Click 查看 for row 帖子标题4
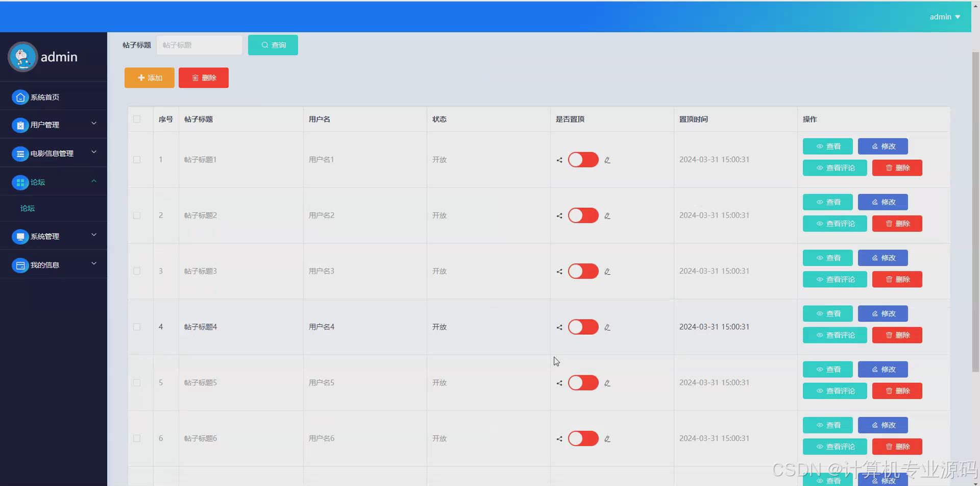Viewport: 980px width, 486px height. coord(828,313)
